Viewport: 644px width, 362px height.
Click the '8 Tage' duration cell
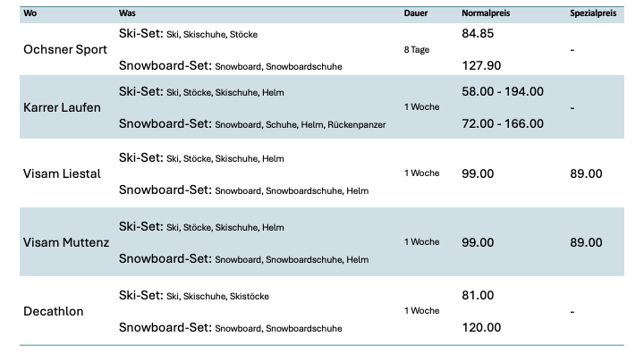pos(417,50)
